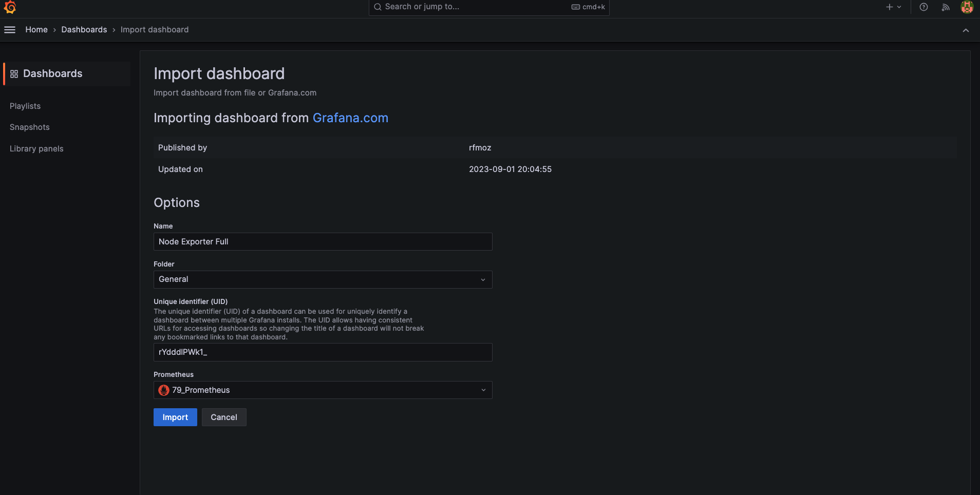Open the news feed RSS icon
Image resolution: width=980 pixels, height=495 pixels.
[945, 7]
